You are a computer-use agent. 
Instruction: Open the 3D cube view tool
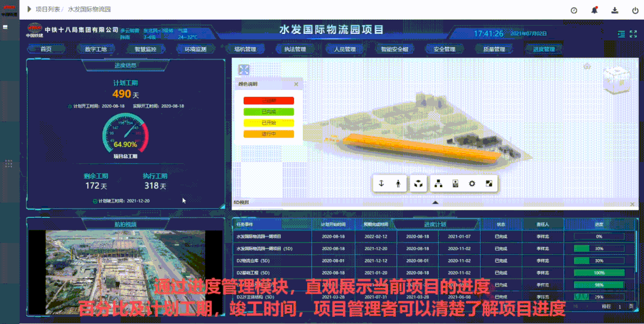[x=418, y=184]
